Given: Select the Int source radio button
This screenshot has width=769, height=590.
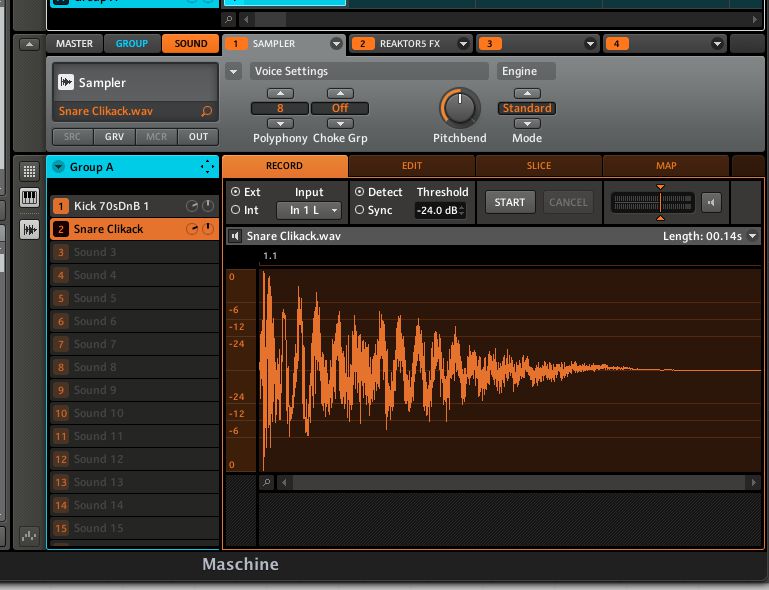Looking at the screenshot, I should pyautogui.click(x=236, y=210).
